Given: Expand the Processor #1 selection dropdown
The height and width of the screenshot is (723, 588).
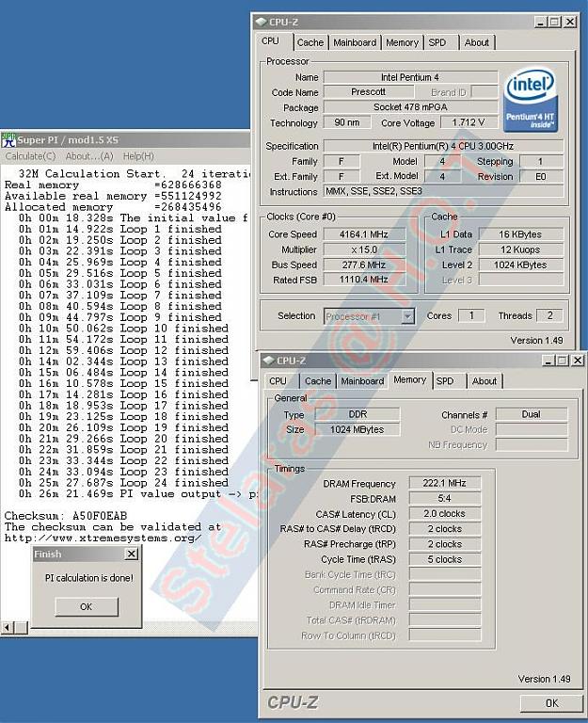Looking at the screenshot, I should point(407,316).
